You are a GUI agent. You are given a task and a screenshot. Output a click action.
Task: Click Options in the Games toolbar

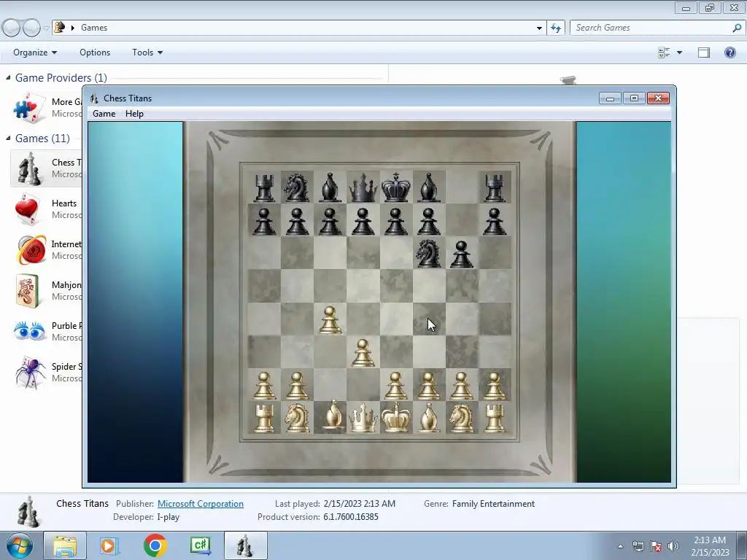coord(95,52)
